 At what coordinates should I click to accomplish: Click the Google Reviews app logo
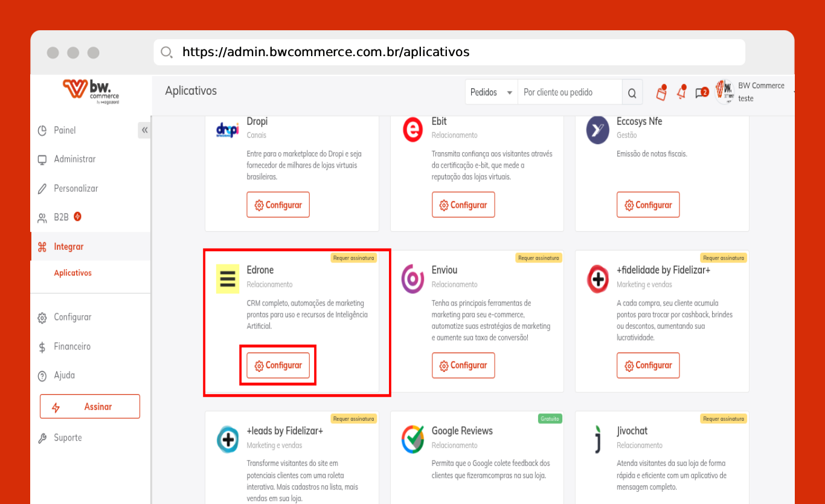(412, 439)
